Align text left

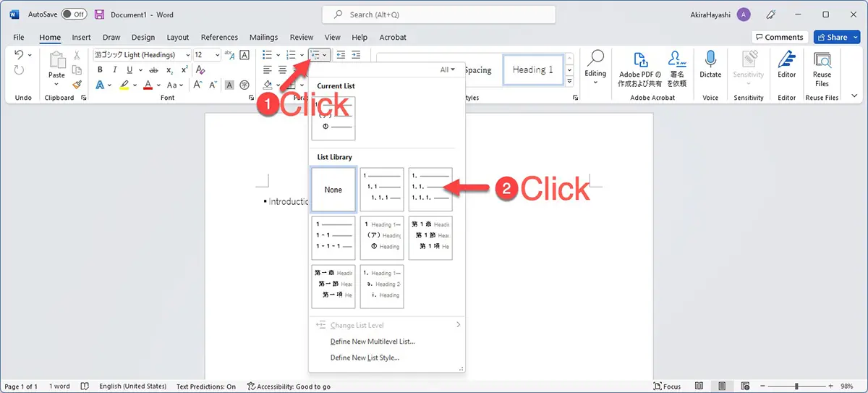(267, 70)
